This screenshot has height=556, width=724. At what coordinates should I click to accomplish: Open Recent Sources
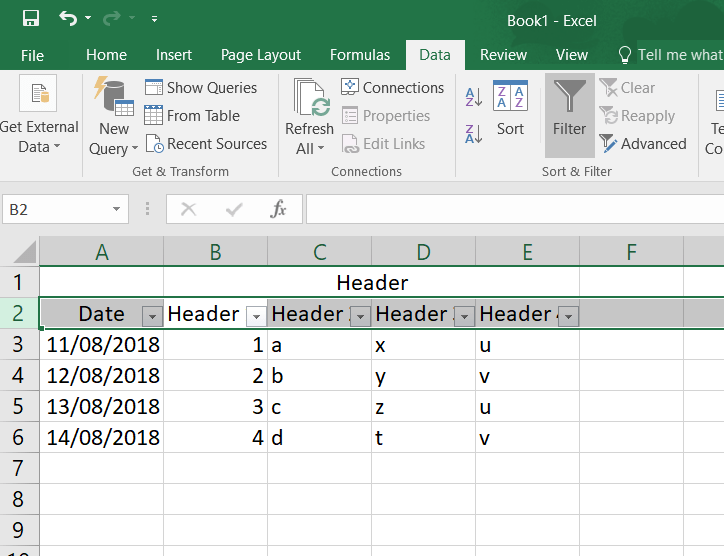tap(206, 144)
